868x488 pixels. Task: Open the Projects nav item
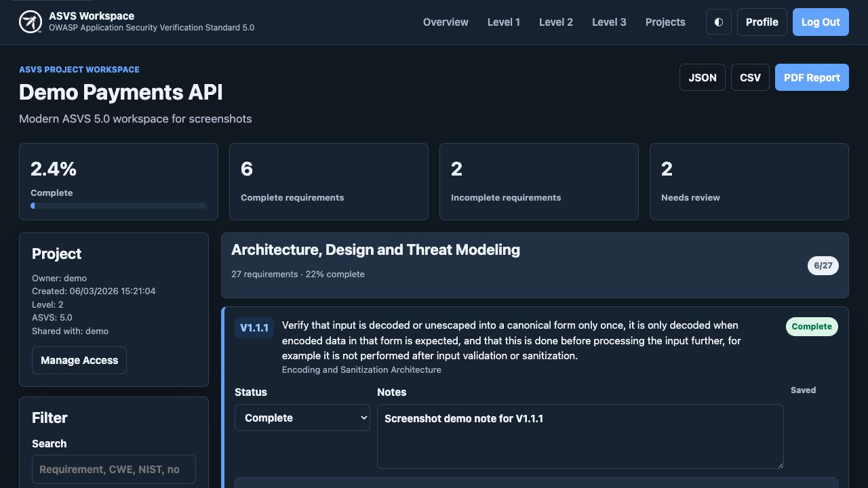(x=665, y=22)
